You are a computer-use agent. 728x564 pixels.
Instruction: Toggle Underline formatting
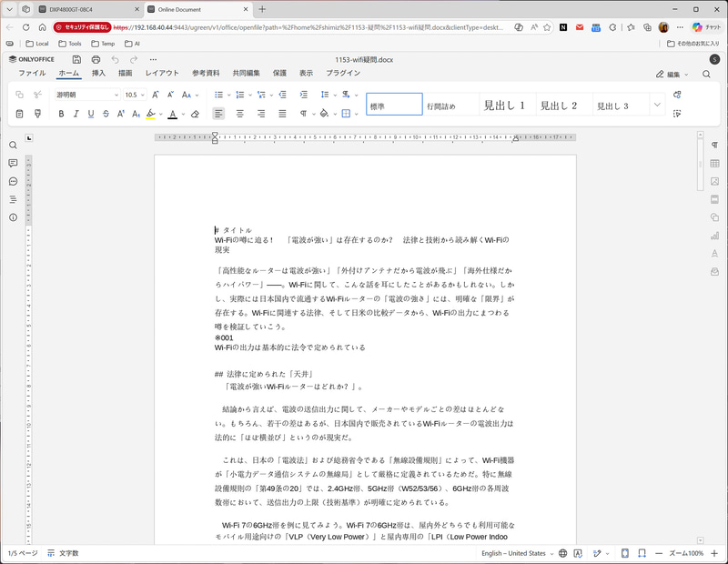pos(91,114)
